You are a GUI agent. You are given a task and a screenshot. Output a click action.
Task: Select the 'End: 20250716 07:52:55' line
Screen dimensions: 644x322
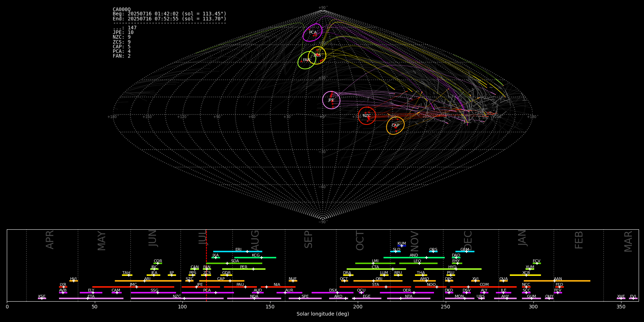170,19
